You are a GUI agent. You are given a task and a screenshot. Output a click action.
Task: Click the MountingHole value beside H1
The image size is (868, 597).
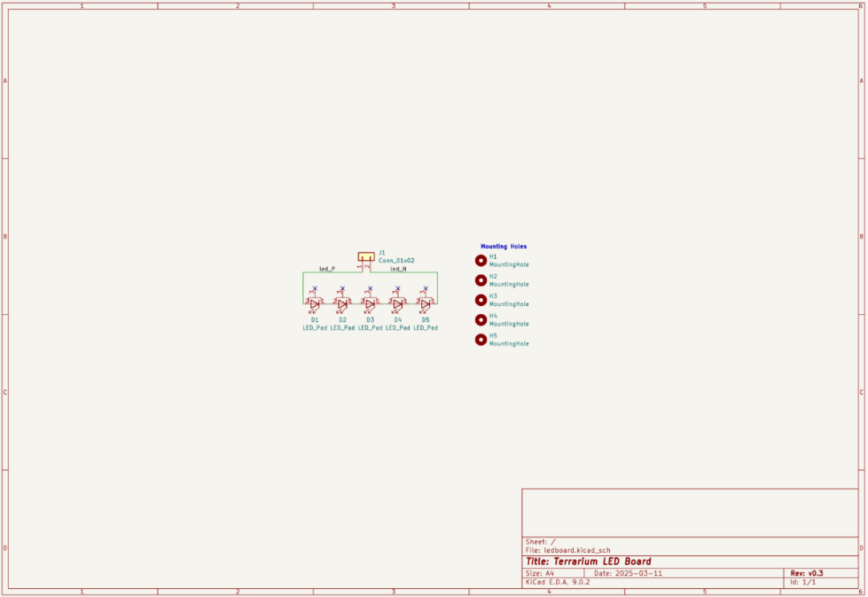[509, 264]
